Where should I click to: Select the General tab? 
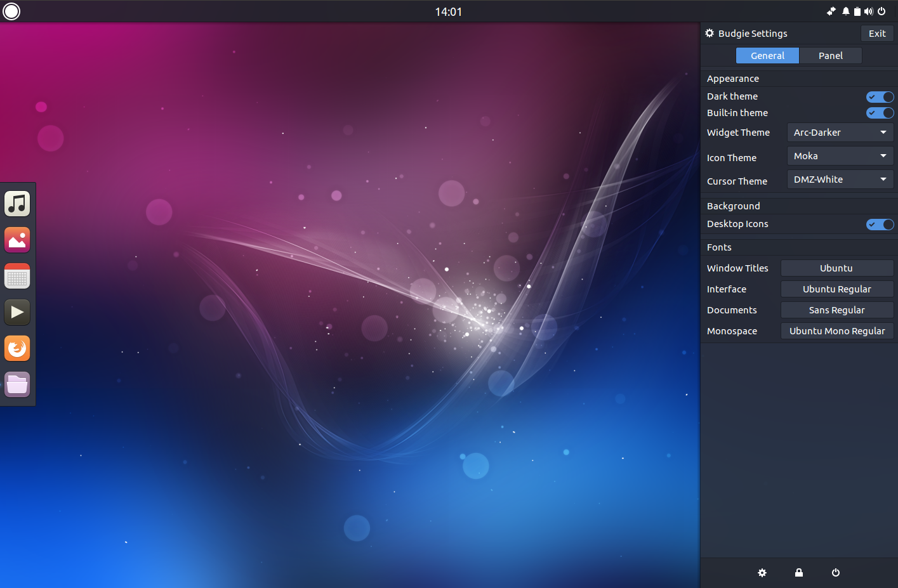coord(767,55)
